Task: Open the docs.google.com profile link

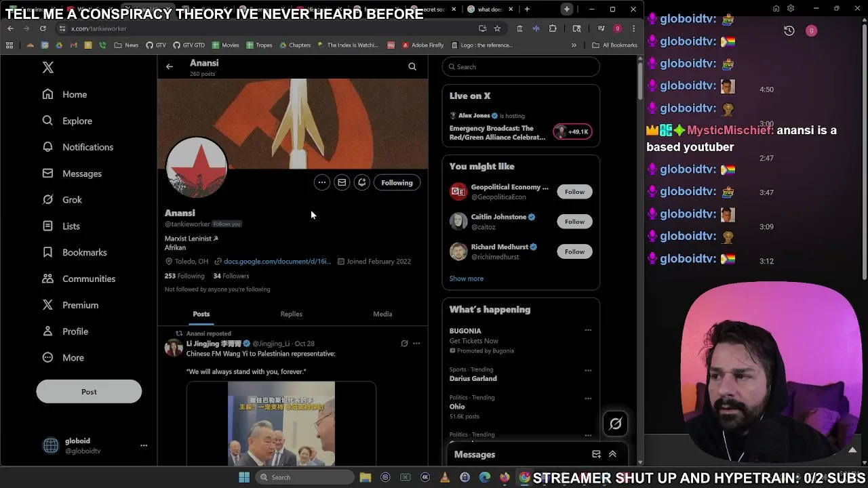Action: (x=277, y=262)
